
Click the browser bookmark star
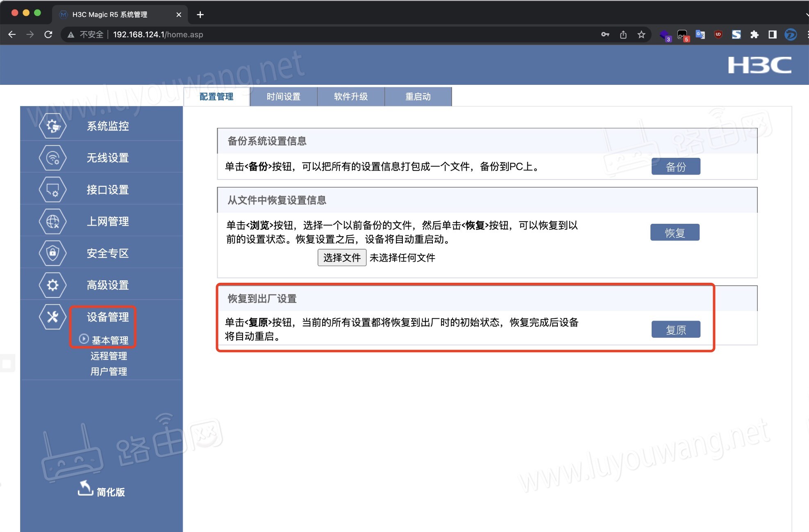point(641,34)
